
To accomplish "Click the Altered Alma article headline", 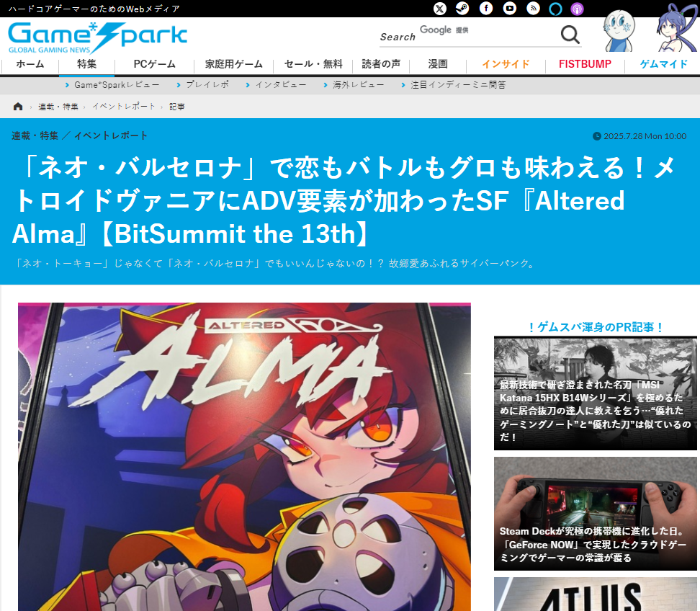I will click(344, 200).
